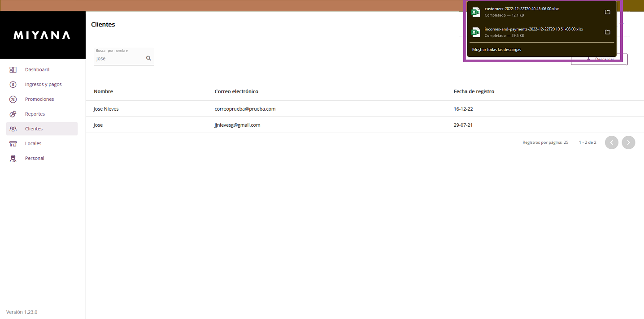Go to the previous page arrow

click(612, 142)
